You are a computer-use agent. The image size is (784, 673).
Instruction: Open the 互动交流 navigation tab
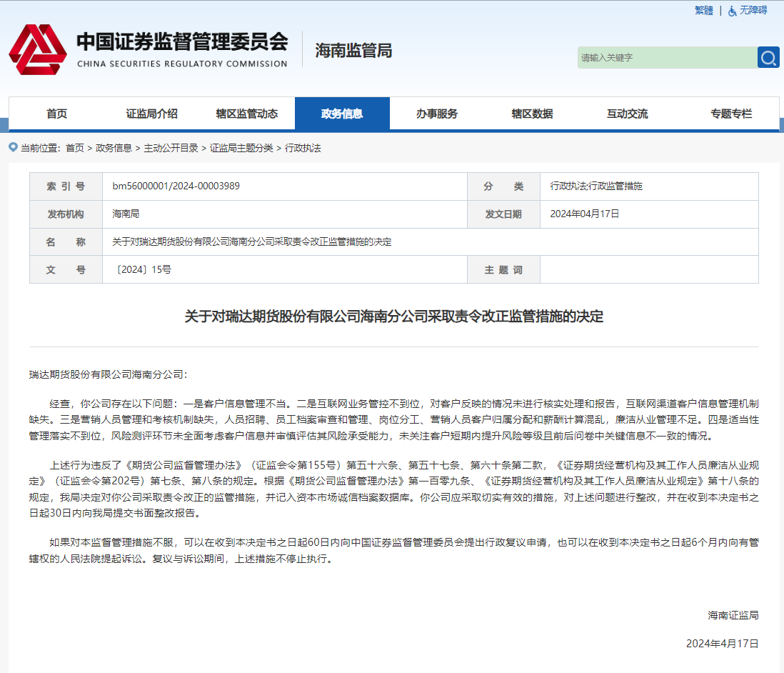coord(627,114)
